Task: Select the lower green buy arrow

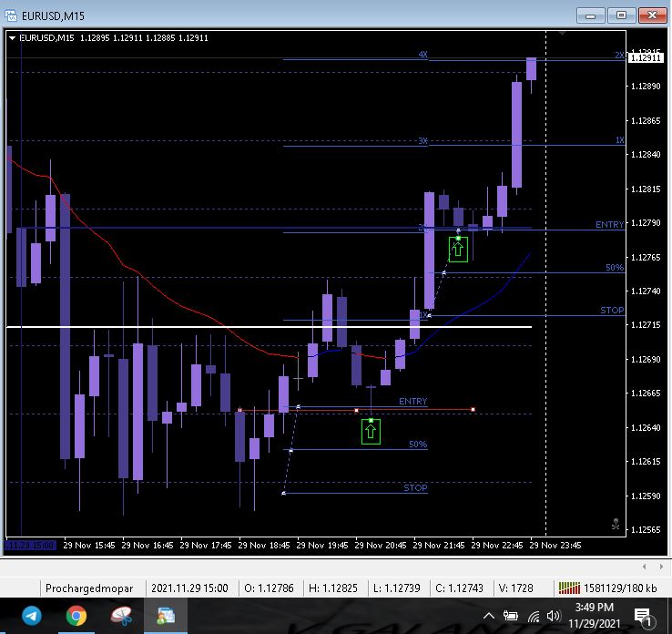Action: 371,431
